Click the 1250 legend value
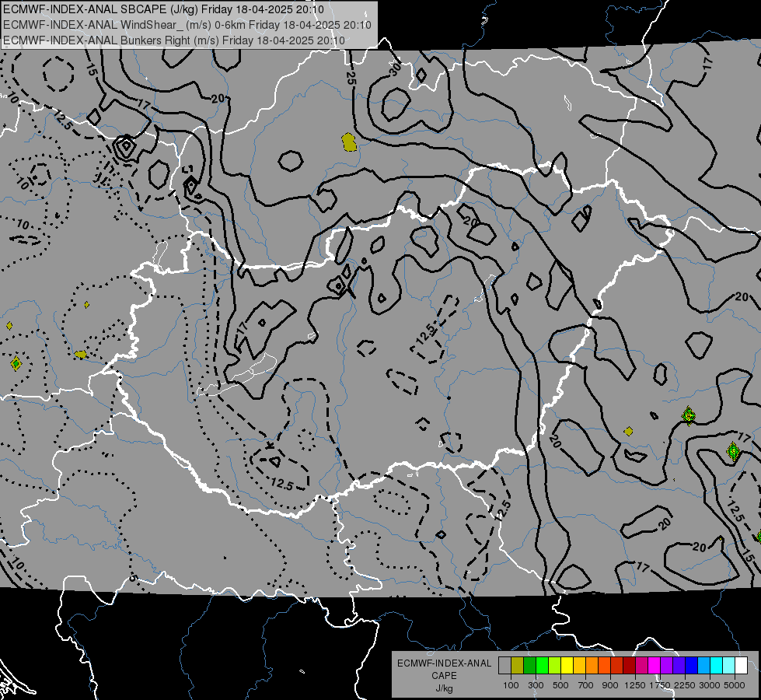The height and width of the screenshot is (700, 761). coord(635,685)
